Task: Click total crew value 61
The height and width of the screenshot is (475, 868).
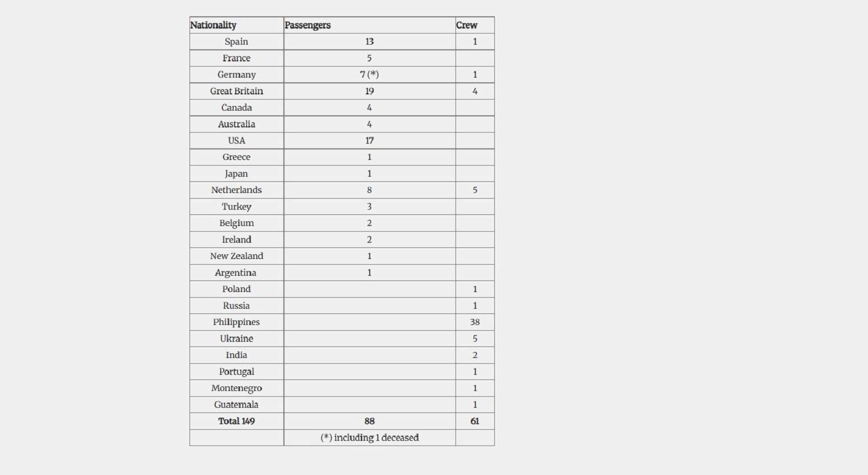Action: (x=475, y=421)
